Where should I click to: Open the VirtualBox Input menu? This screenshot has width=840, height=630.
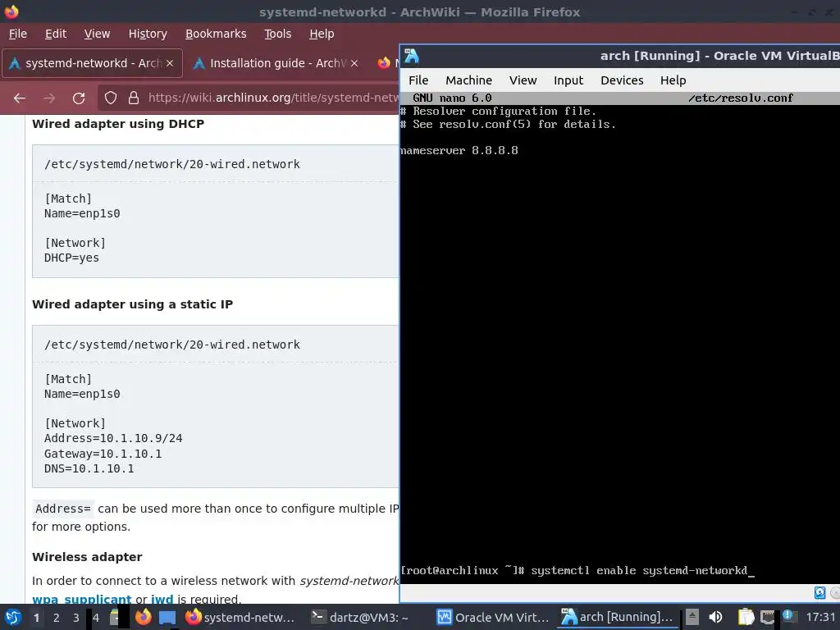tap(568, 80)
